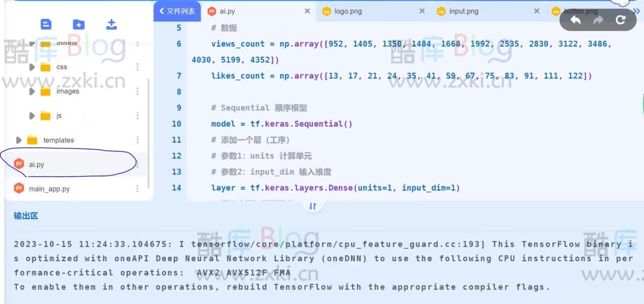Click the 文件列表 back button
This screenshot has width=644, height=304.
tap(177, 11)
